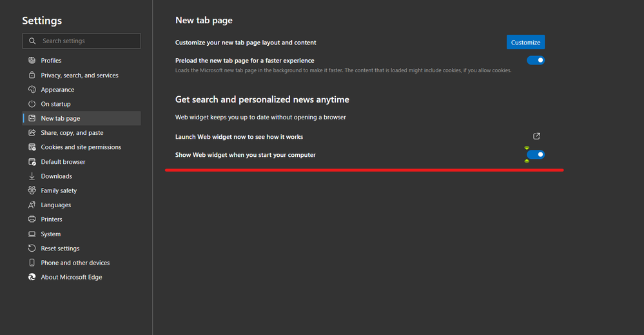Disable Show Web widget at startup switch
This screenshot has height=335, width=644.
click(536, 154)
